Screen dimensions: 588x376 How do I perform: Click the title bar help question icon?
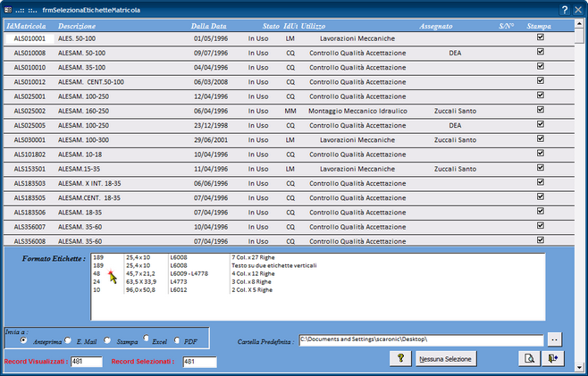tap(565, 10)
